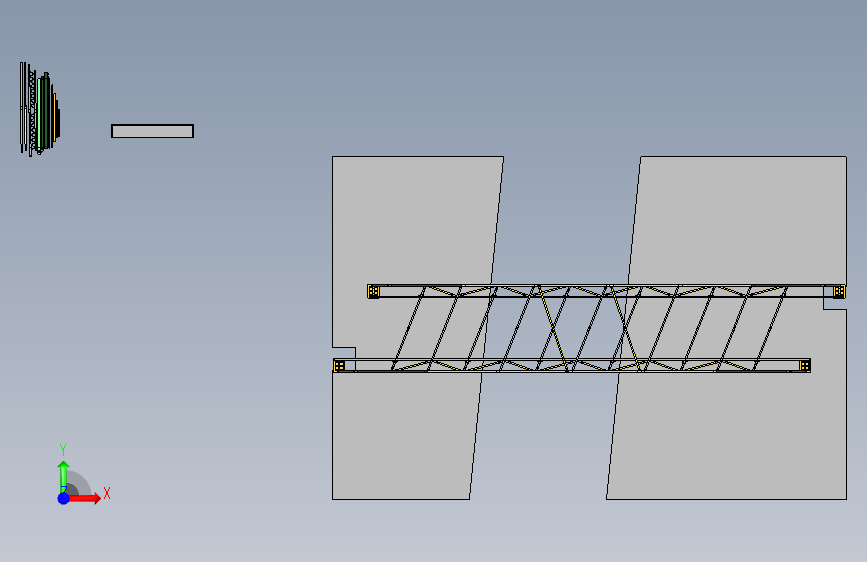
Task: Click the red X axis arrow of the triad
Action: tap(84, 498)
